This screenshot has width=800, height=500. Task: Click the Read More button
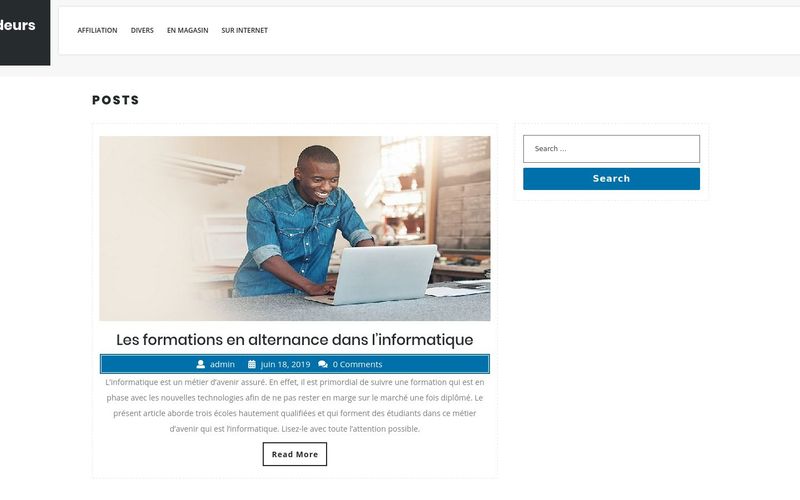pyautogui.click(x=294, y=454)
